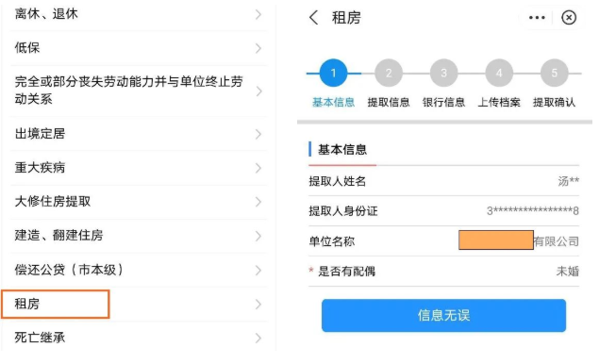Expand chevron on 离休、退休 row
Image resolution: width=599 pixels, height=364 pixels.
click(258, 14)
